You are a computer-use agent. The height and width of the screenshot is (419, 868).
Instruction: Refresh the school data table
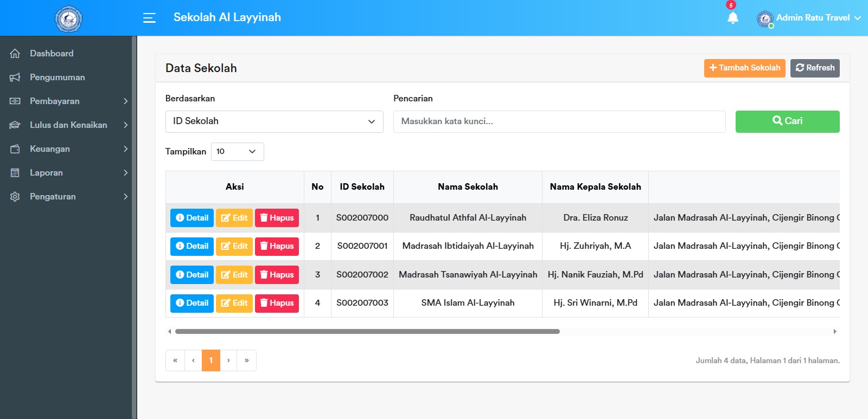click(814, 68)
